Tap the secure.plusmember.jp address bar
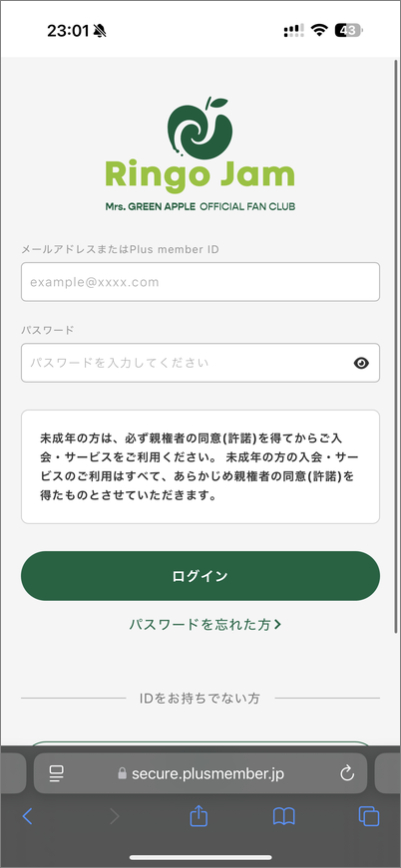Viewport: 401px width, 868px height. 200,773
